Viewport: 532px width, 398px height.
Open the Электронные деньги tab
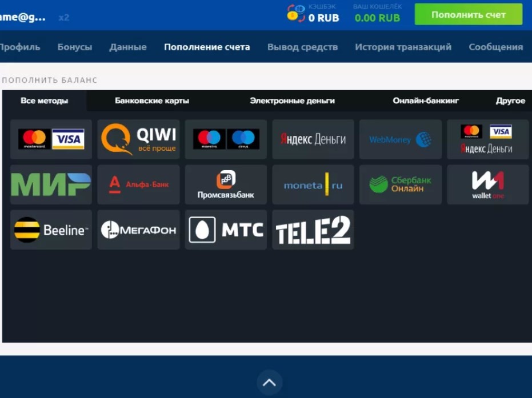coord(292,101)
